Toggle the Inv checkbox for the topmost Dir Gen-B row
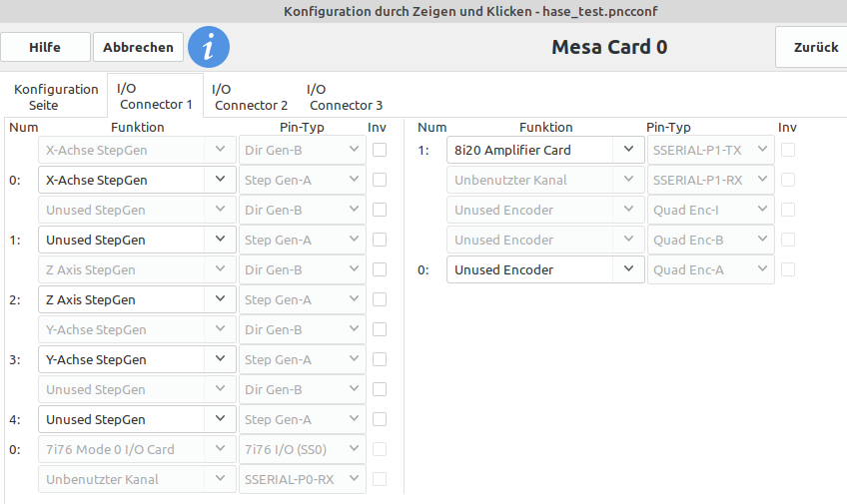 pyautogui.click(x=380, y=150)
